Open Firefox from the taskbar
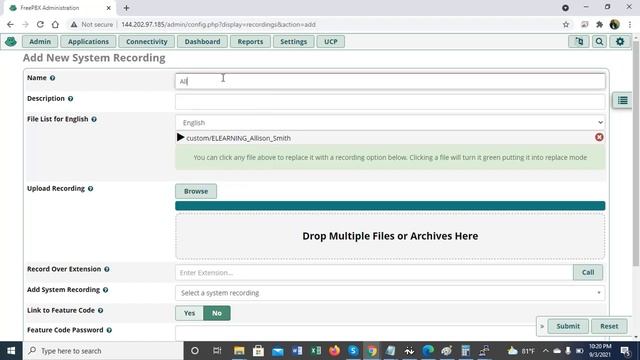 [x=335, y=351]
